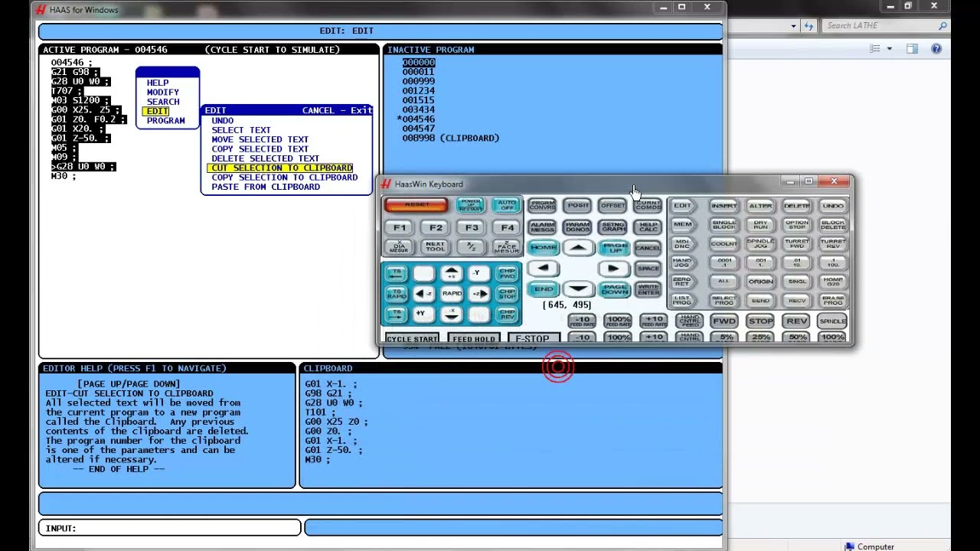Toggle the COOLNT coolant key
The height and width of the screenshot is (551, 980).
pyautogui.click(x=724, y=243)
